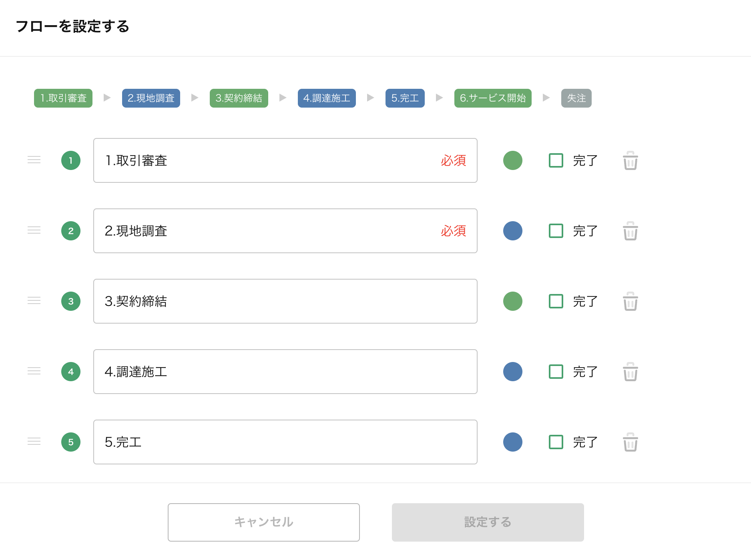Check 完了 checkbox for 1.取引審査
The image size is (751, 560).
(x=556, y=160)
